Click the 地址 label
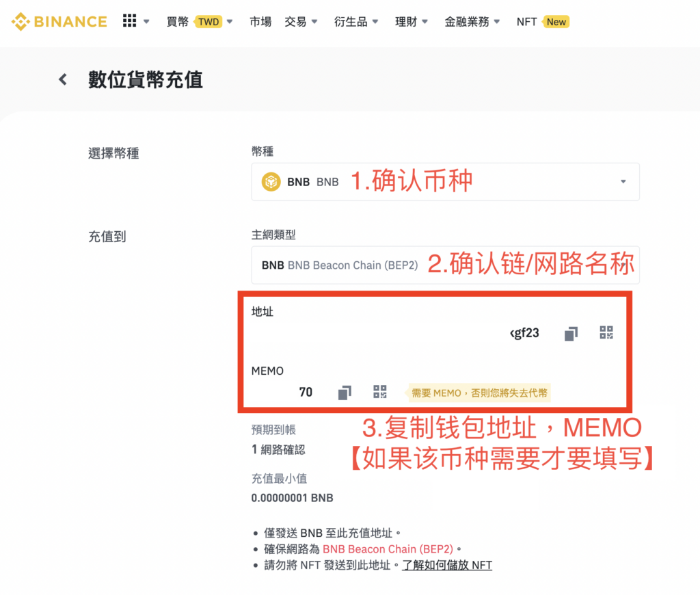The height and width of the screenshot is (595, 700). [x=262, y=312]
